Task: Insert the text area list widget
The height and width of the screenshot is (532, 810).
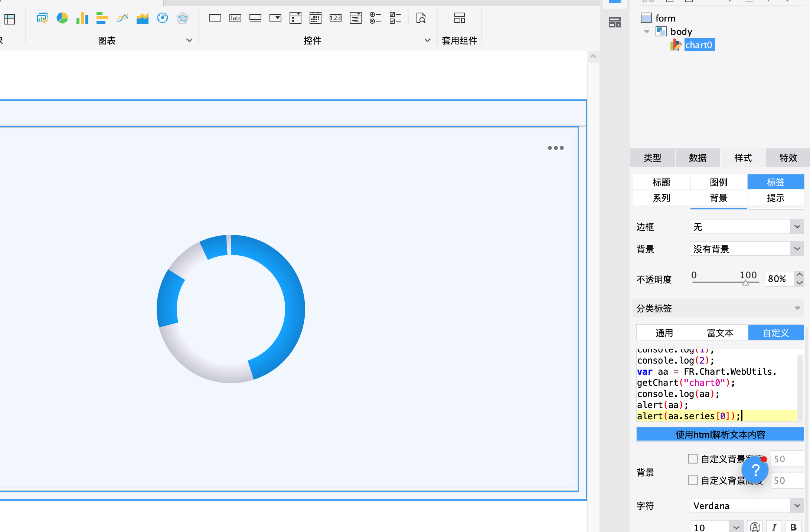Action: pos(356,18)
